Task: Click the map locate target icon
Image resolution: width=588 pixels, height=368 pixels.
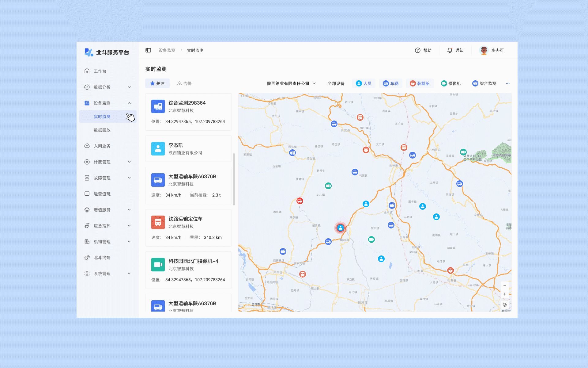Action: 504,305
